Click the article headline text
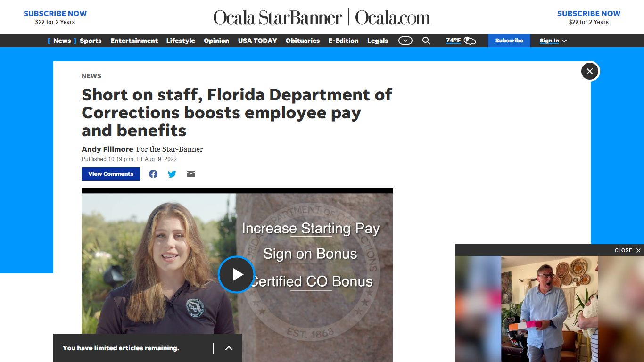Viewport: 644px width, 362px height. coord(237,113)
